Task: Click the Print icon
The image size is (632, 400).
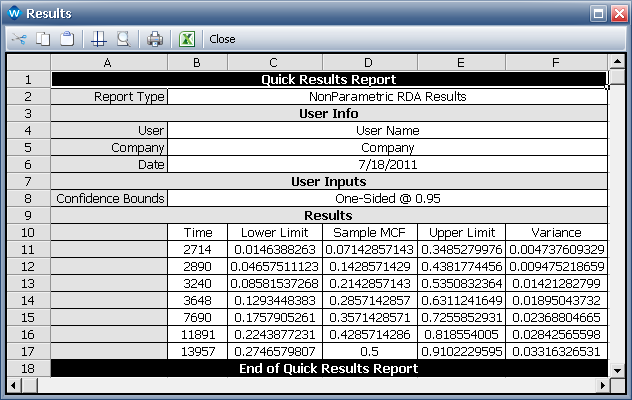Action: (155, 40)
